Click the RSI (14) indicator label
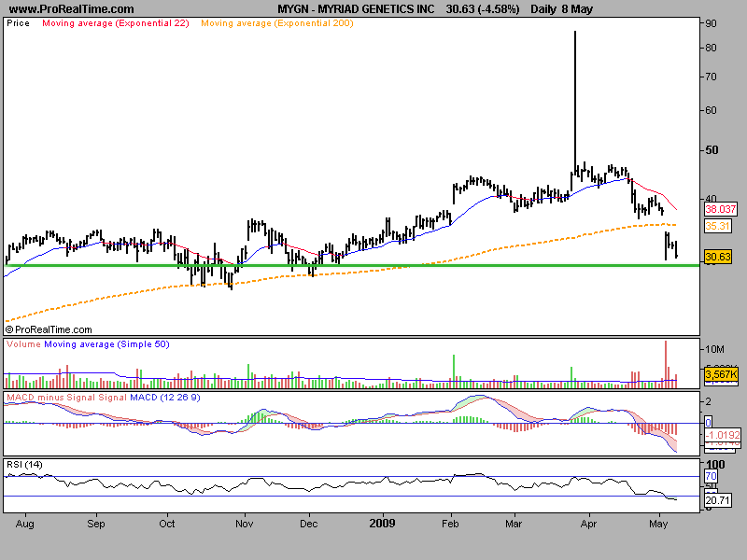 (x=24, y=464)
